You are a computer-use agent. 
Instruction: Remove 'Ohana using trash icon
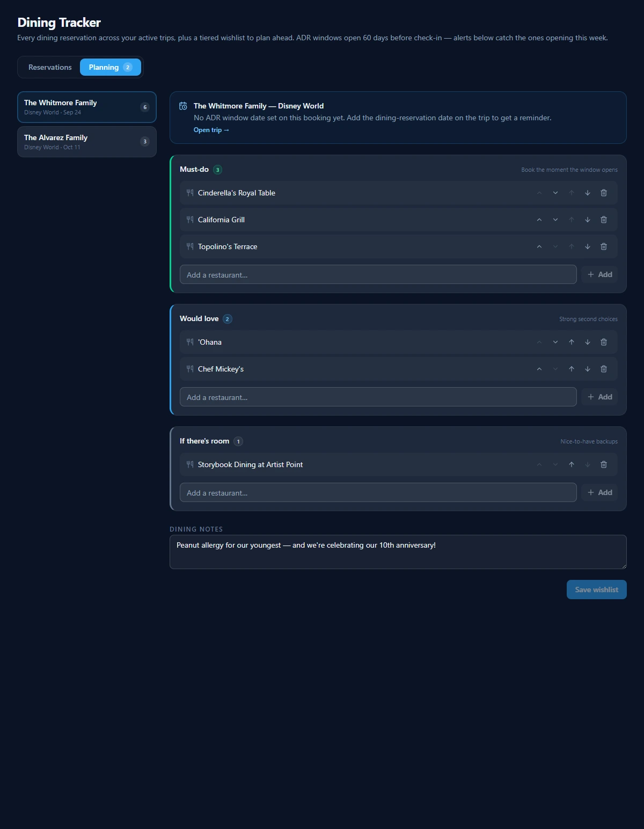[604, 342]
